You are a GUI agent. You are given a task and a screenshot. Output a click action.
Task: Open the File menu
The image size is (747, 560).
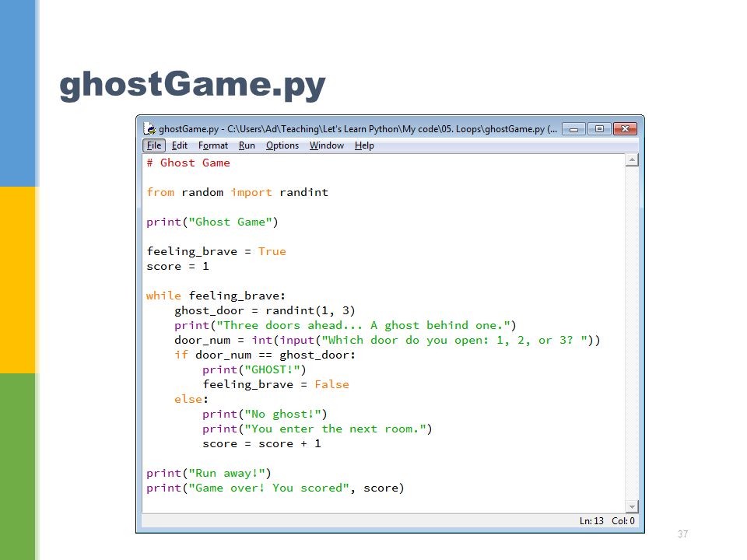click(154, 145)
